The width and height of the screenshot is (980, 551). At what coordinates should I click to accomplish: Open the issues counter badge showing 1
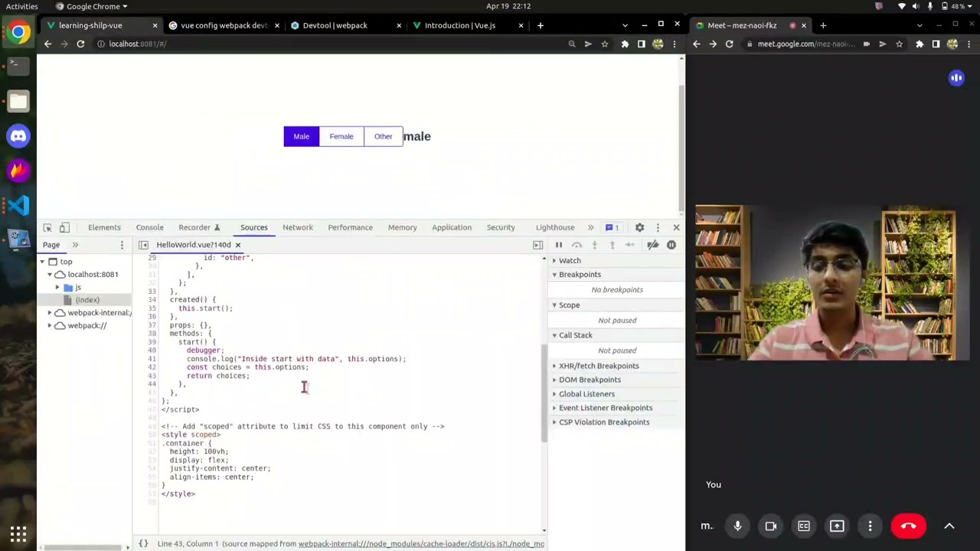tap(612, 227)
